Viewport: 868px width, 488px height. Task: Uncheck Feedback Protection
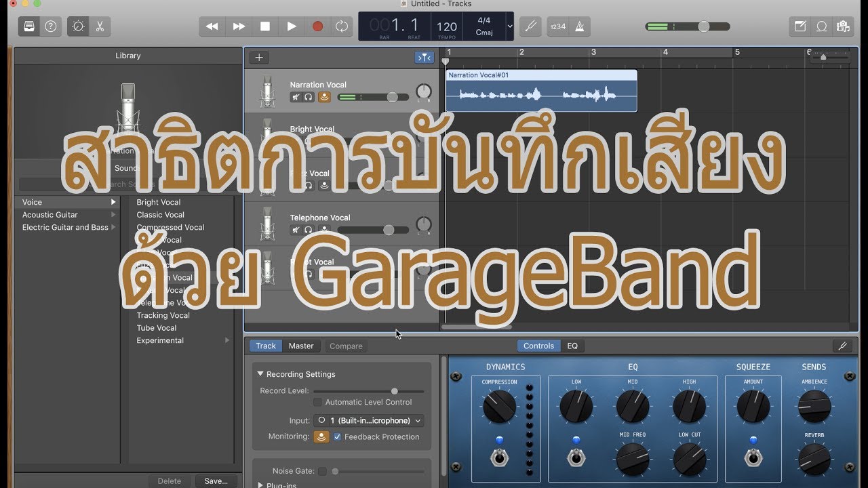[337, 436]
